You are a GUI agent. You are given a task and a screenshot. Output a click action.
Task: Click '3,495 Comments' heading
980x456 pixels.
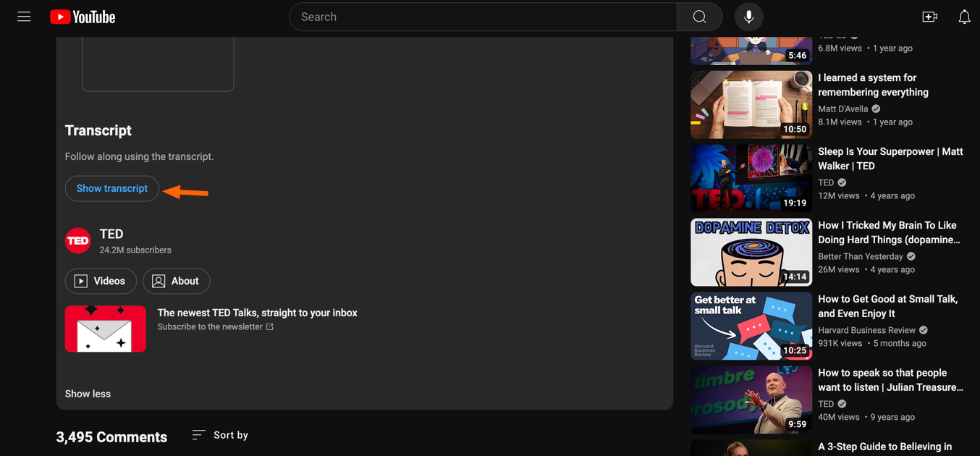pos(111,436)
